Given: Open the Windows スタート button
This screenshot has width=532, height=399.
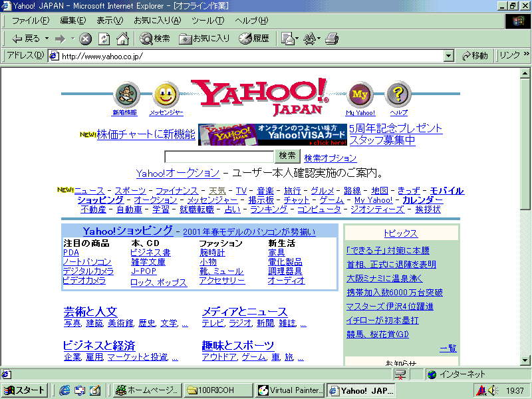Looking at the screenshot, I should point(24,390).
